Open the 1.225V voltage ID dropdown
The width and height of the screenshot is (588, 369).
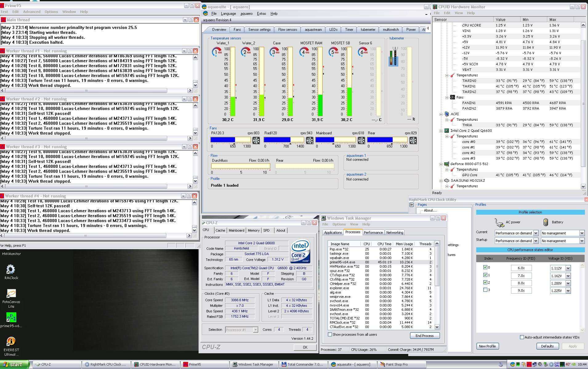[568, 290]
